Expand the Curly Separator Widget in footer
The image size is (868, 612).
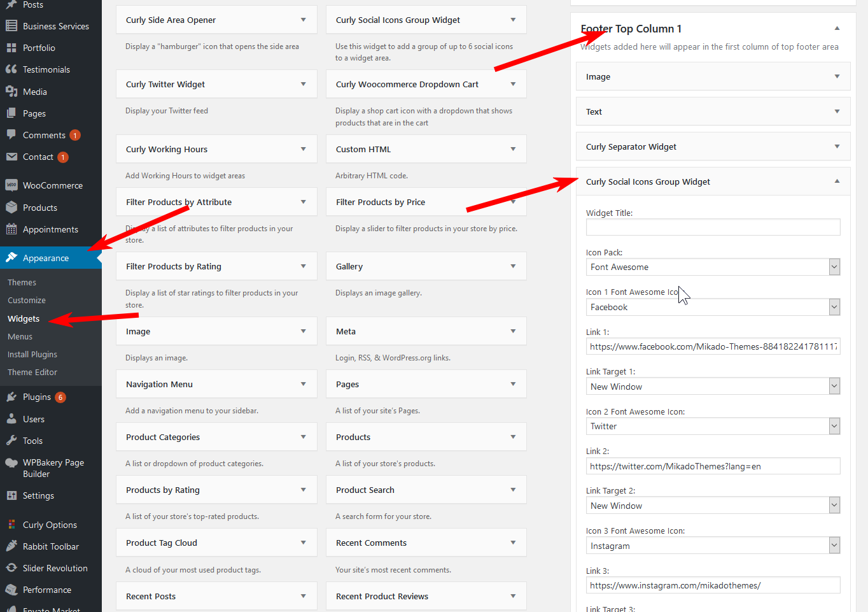837,146
